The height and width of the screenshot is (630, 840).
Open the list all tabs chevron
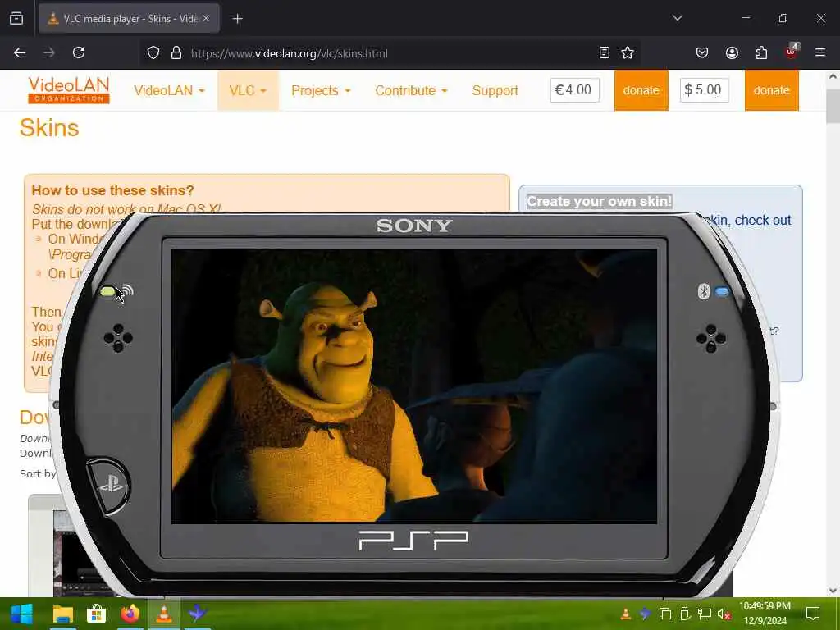click(x=677, y=18)
